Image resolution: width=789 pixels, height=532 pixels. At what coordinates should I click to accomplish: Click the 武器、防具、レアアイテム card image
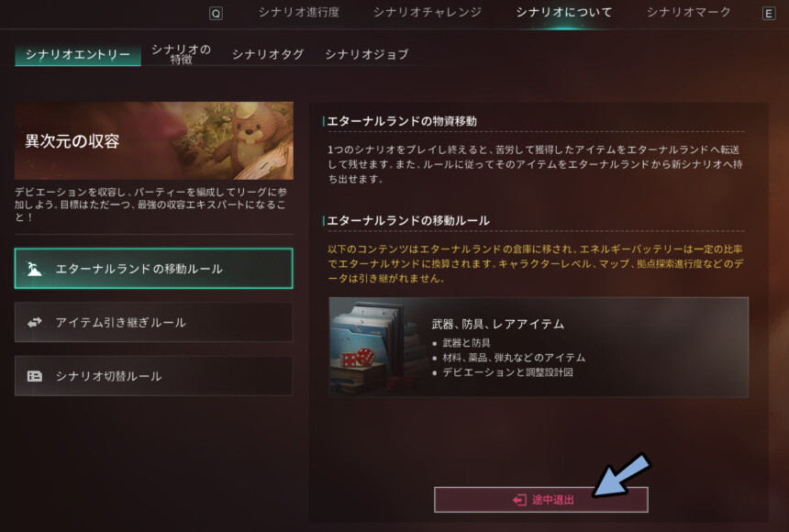[375, 348]
